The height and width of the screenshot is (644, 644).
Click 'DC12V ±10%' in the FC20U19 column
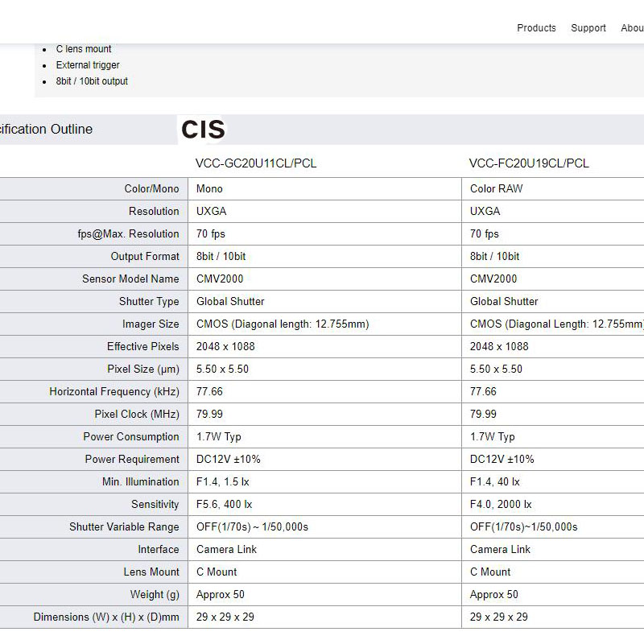[502, 459]
